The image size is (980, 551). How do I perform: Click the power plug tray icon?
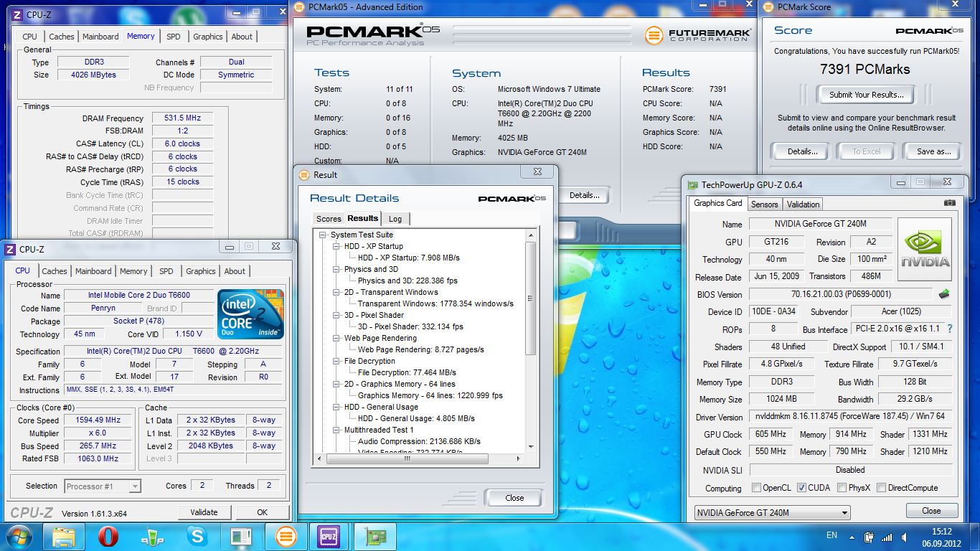tap(869, 537)
